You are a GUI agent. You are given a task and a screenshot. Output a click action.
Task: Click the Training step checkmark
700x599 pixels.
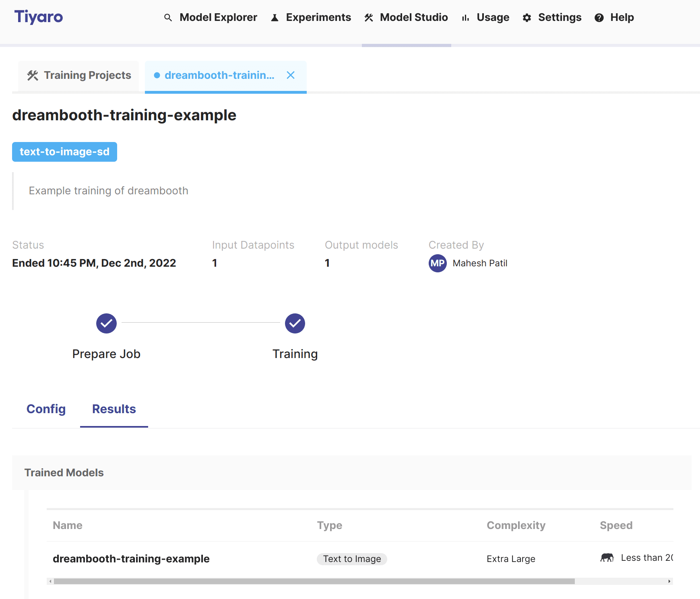[x=295, y=323]
